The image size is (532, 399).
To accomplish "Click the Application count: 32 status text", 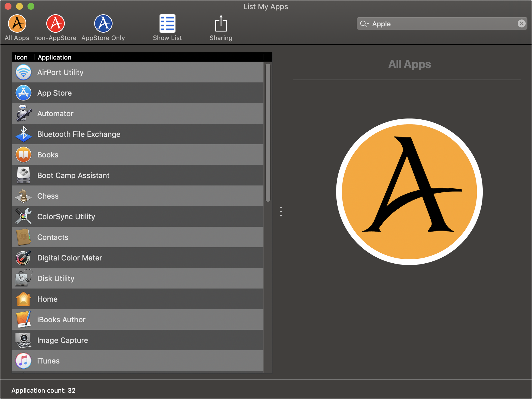I will coord(44,390).
